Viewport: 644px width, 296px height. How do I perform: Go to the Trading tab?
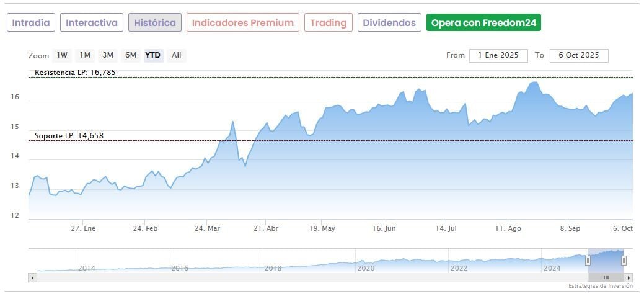329,22
